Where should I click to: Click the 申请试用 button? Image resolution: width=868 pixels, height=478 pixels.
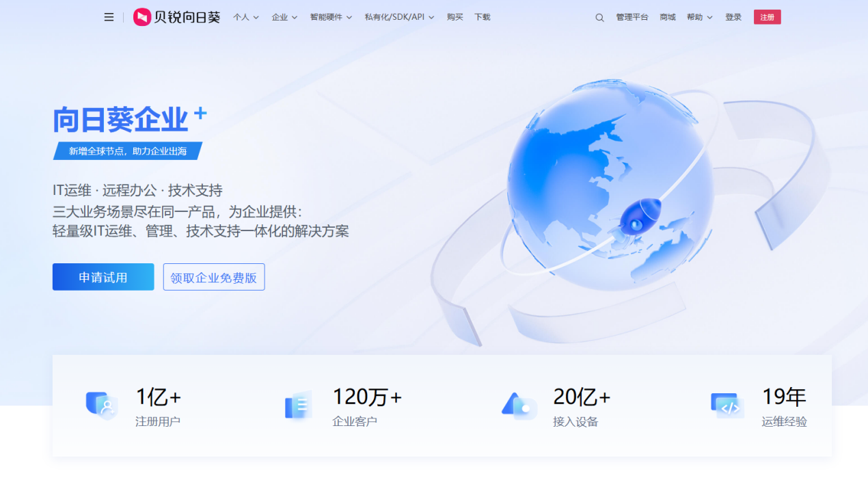[103, 277]
